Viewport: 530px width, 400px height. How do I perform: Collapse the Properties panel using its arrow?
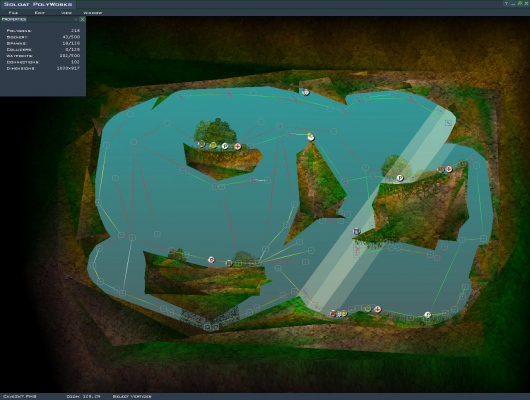pyautogui.click(x=75, y=20)
